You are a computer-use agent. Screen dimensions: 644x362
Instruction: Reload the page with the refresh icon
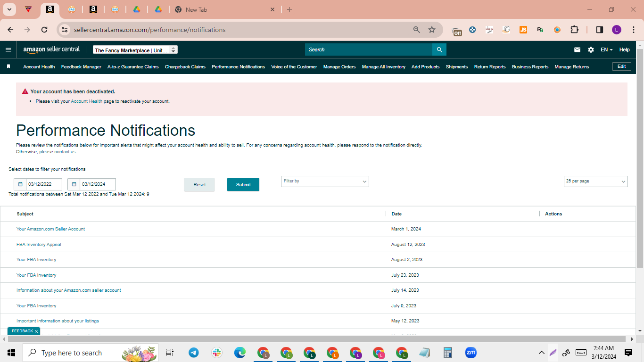[44, 30]
